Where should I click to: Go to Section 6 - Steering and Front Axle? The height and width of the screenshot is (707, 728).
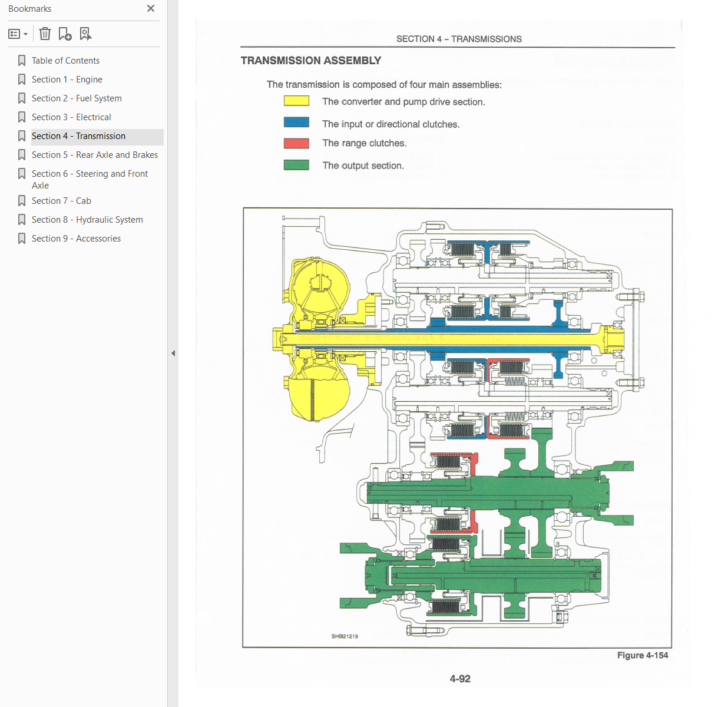(x=90, y=180)
